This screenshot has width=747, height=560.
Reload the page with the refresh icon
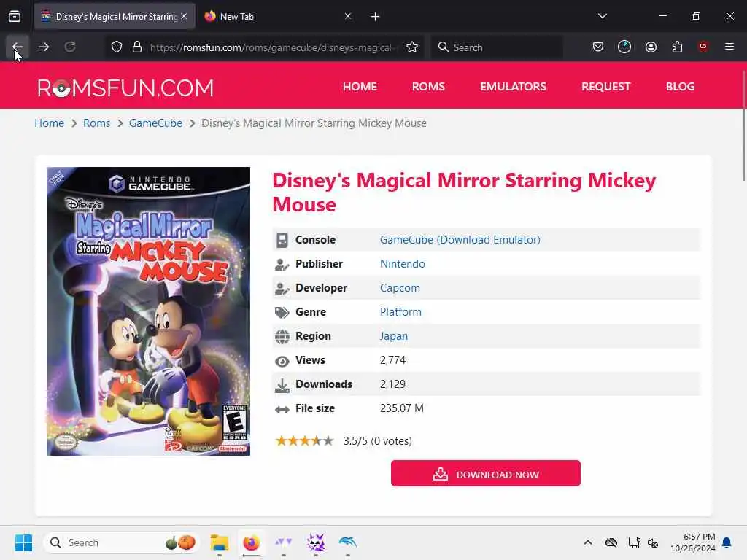click(70, 47)
